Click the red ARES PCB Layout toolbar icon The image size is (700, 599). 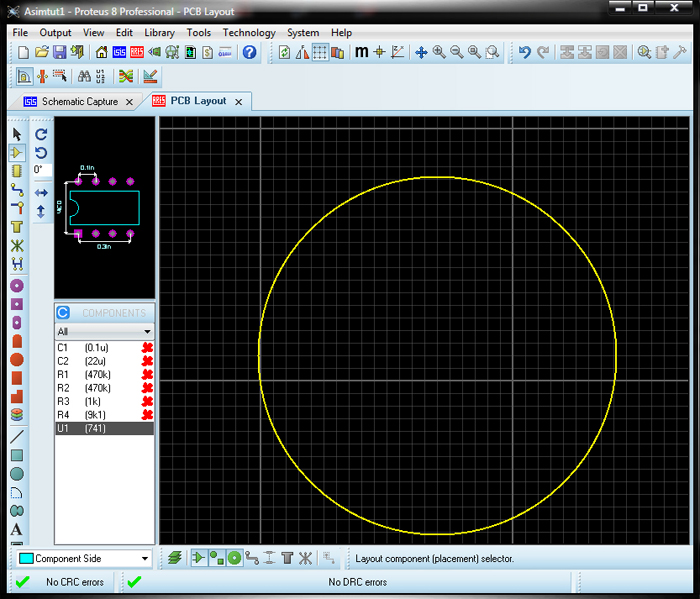pos(137,53)
